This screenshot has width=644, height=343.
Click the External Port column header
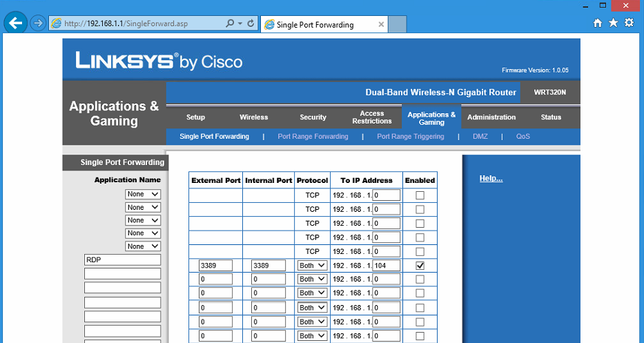[x=216, y=180]
